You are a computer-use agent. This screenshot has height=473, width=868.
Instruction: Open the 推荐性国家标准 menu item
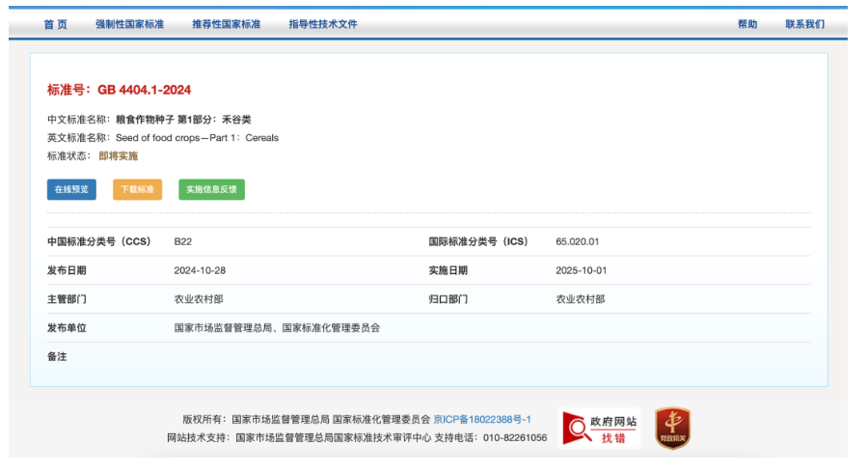click(x=226, y=24)
